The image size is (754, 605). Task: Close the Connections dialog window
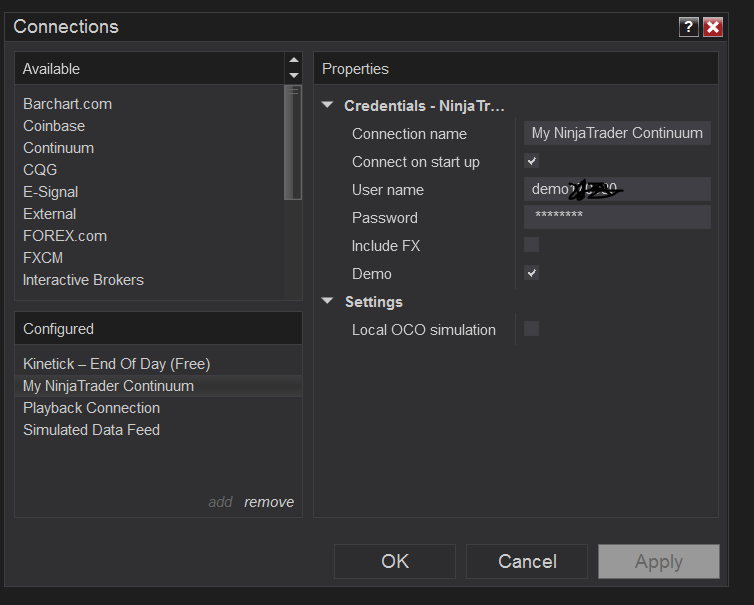coord(713,27)
